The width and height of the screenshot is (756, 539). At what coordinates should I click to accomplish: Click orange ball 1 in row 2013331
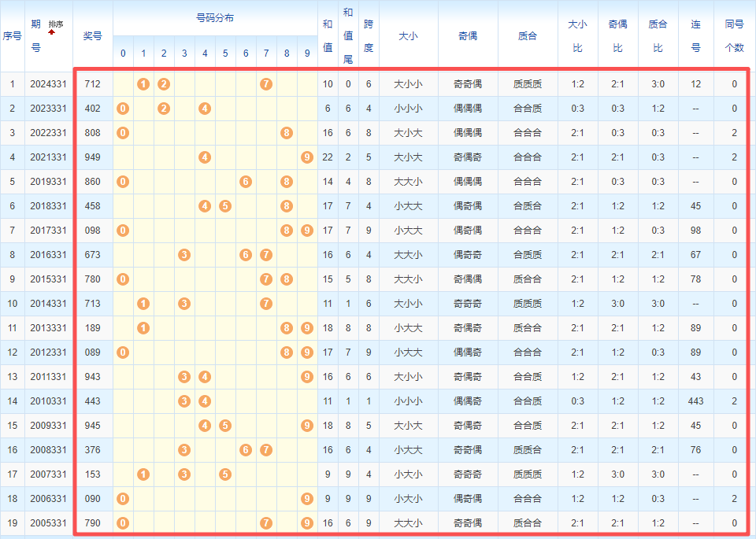tap(143, 328)
